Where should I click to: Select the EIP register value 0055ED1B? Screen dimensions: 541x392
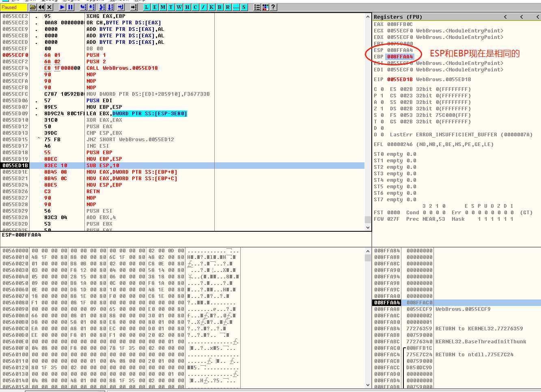click(400, 80)
